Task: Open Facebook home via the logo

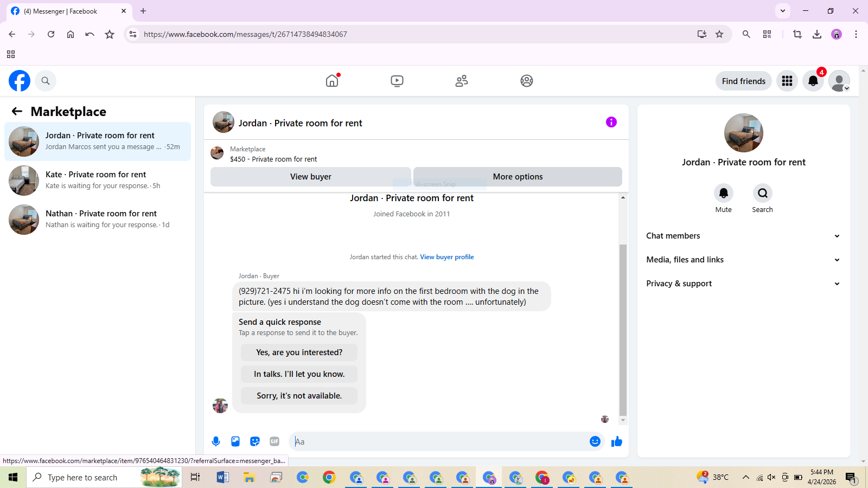Action: point(20,81)
